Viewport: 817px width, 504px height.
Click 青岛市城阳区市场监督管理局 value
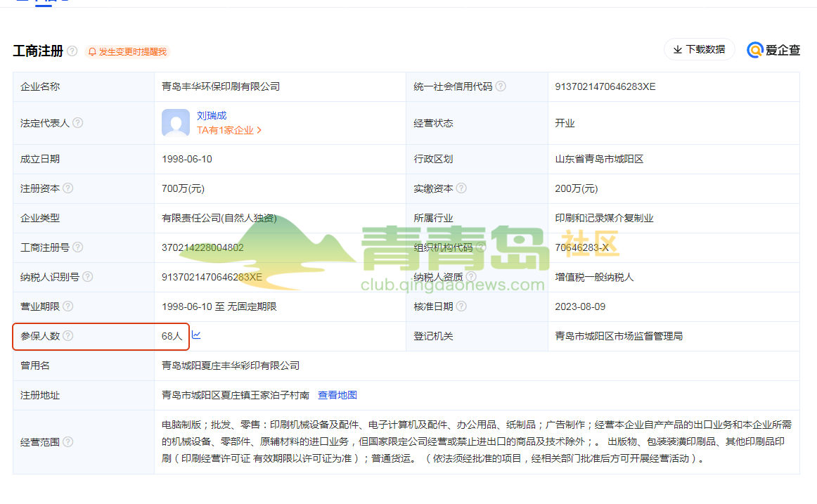(x=619, y=336)
